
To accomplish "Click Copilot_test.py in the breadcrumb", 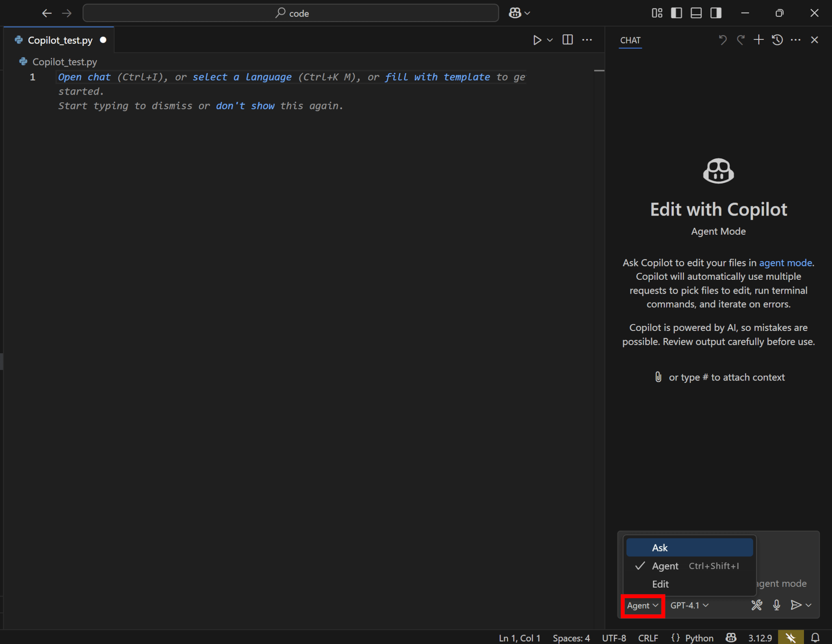I will (x=65, y=62).
